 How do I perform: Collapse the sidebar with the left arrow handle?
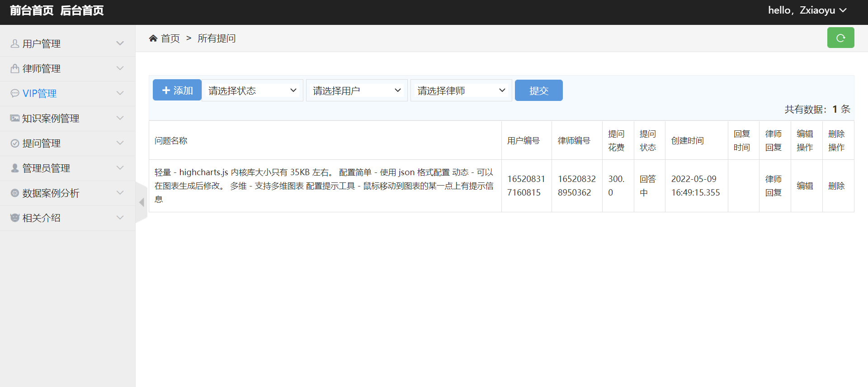pos(142,202)
